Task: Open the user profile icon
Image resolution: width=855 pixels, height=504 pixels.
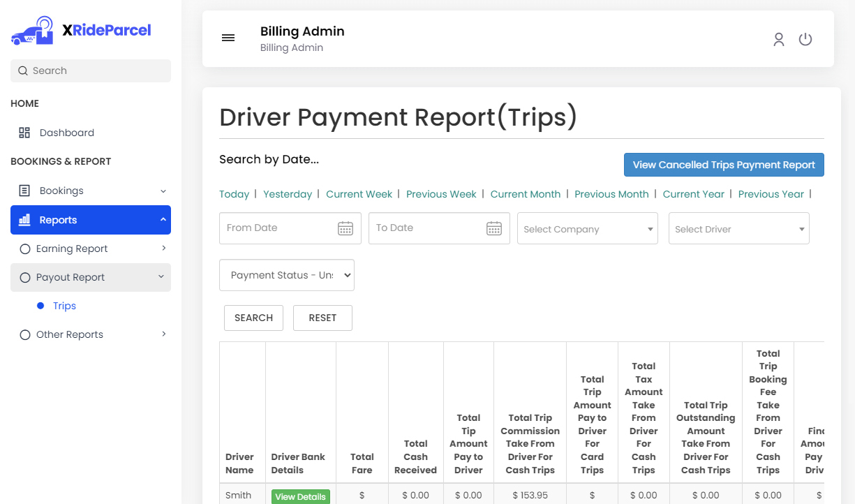Action: 779,40
